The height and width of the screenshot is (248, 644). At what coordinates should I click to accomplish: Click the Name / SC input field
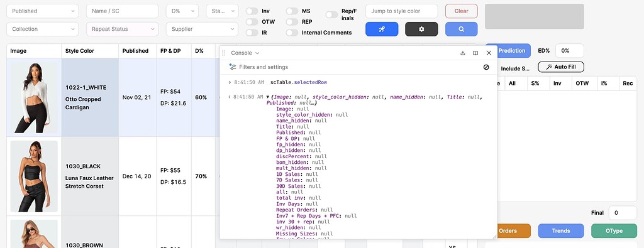coord(122,11)
